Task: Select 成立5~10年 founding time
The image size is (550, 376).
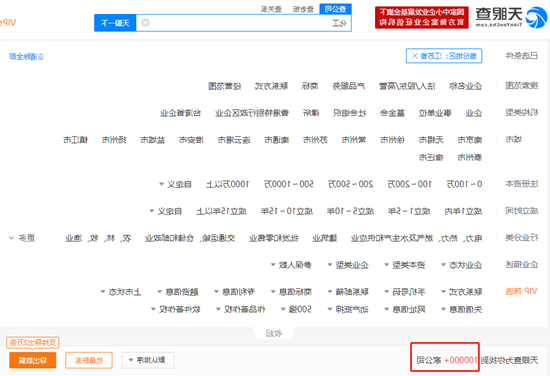Action: click(x=350, y=211)
